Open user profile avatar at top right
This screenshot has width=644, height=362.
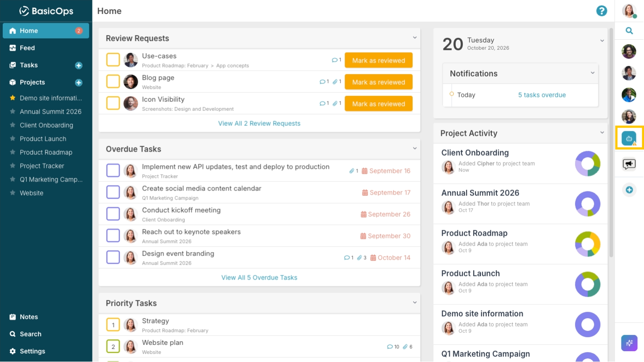(629, 11)
